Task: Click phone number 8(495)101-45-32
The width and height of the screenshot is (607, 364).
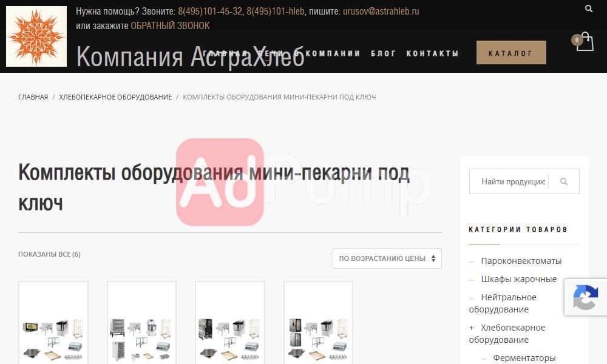Action: tap(210, 11)
